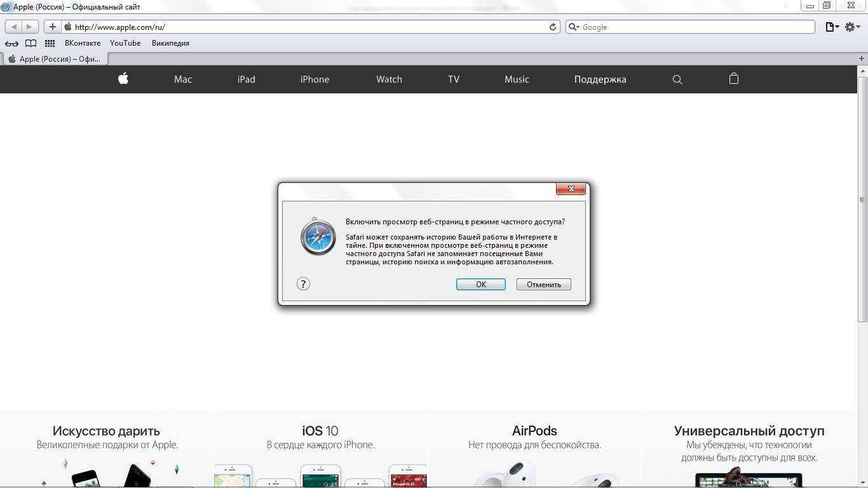The image size is (868, 488).
Task: Open the Top Sites grid icon
Action: coord(50,43)
